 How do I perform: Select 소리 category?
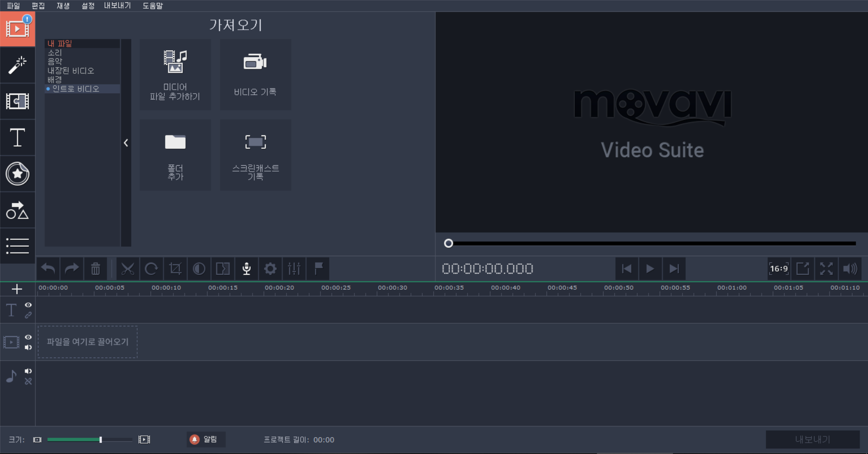pyautogui.click(x=82, y=53)
